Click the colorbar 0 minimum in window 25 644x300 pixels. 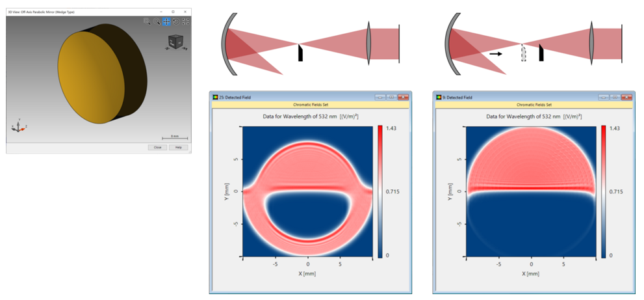[x=387, y=255]
